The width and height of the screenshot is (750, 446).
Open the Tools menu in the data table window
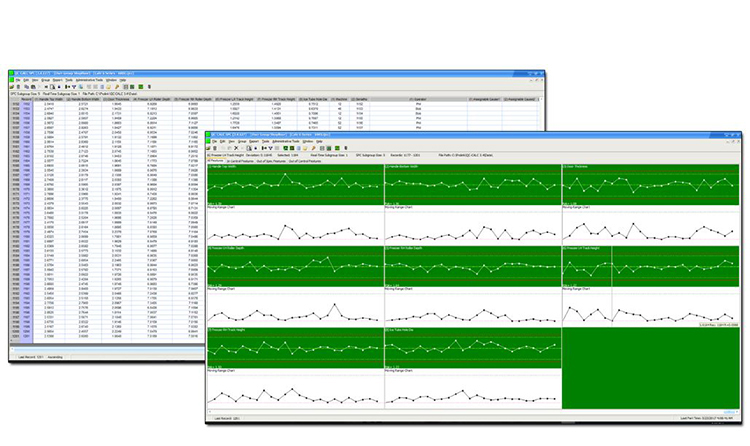pyautogui.click(x=69, y=80)
